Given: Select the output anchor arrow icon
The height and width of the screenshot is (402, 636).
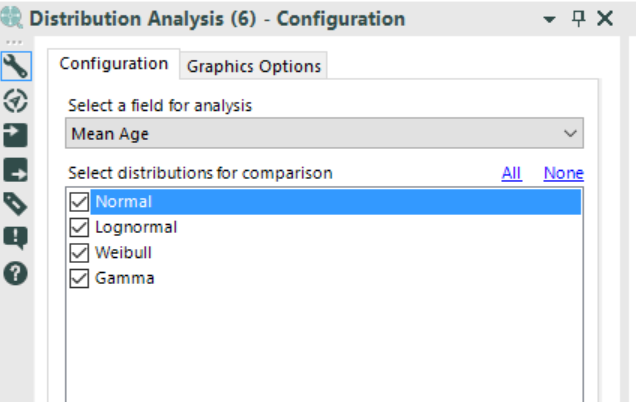Looking at the screenshot, I should click(x=16, y=170).
